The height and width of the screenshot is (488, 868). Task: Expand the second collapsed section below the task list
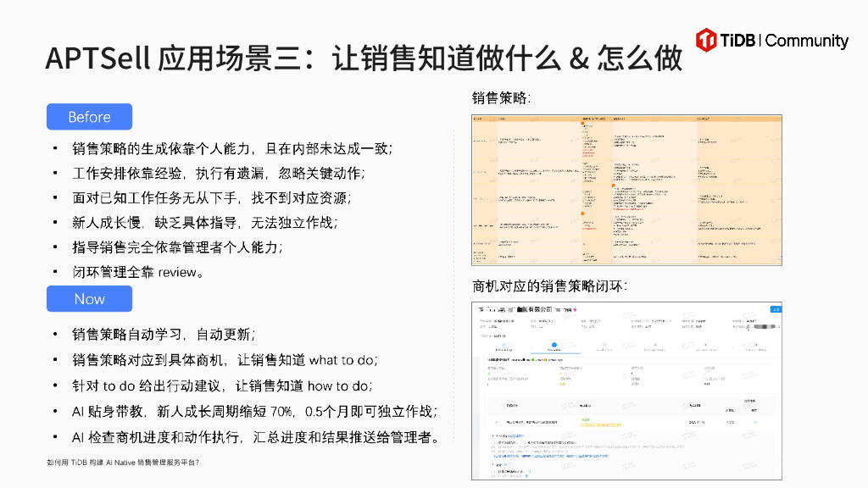[492, 465]
